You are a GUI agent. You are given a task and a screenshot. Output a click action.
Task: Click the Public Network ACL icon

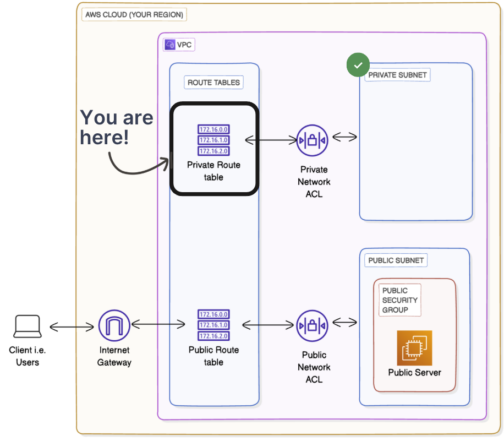[312, 326]
